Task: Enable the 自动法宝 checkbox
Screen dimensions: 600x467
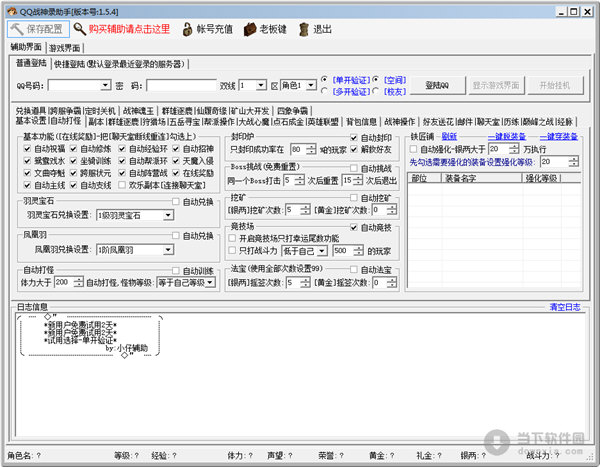Action: click(x=354, y=270)
